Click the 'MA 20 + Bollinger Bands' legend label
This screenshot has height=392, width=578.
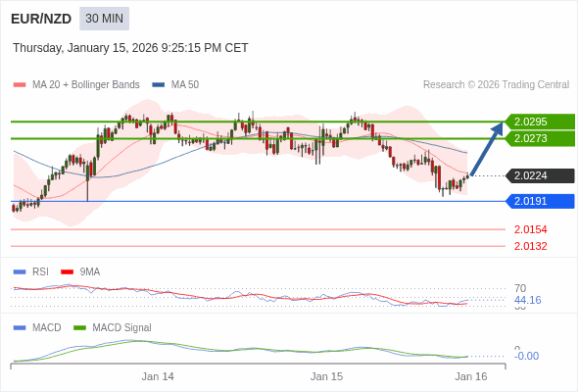(x=86, y=85)
